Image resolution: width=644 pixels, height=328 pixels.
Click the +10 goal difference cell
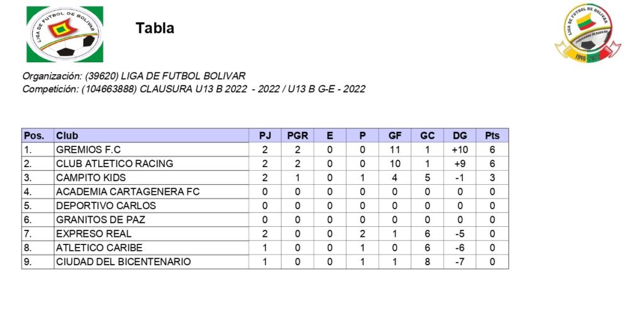[x=460, y=150]
